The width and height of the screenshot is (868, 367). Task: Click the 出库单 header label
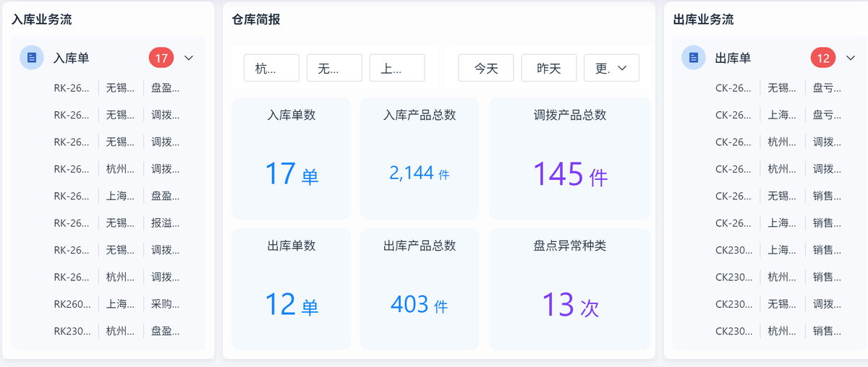733,58
